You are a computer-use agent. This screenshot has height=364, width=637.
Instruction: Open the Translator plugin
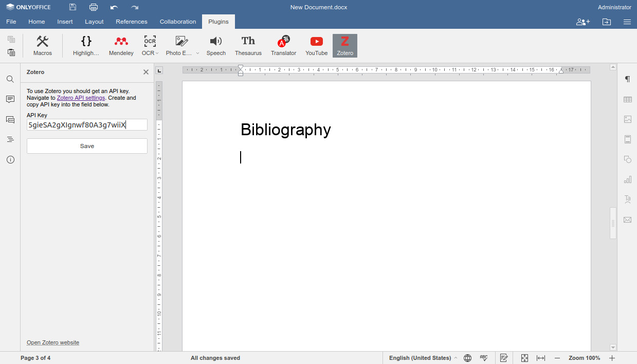[284, 46]
